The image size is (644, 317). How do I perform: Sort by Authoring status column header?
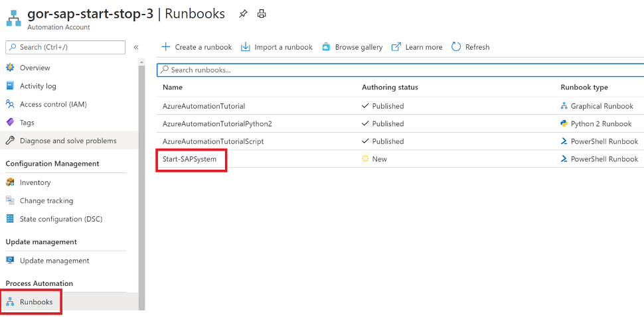click(390, 88)
